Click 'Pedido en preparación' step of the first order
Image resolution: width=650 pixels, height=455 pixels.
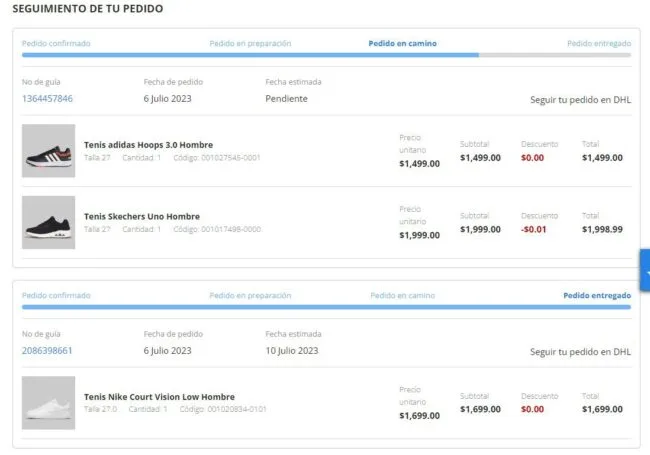(x=250, y=44)
